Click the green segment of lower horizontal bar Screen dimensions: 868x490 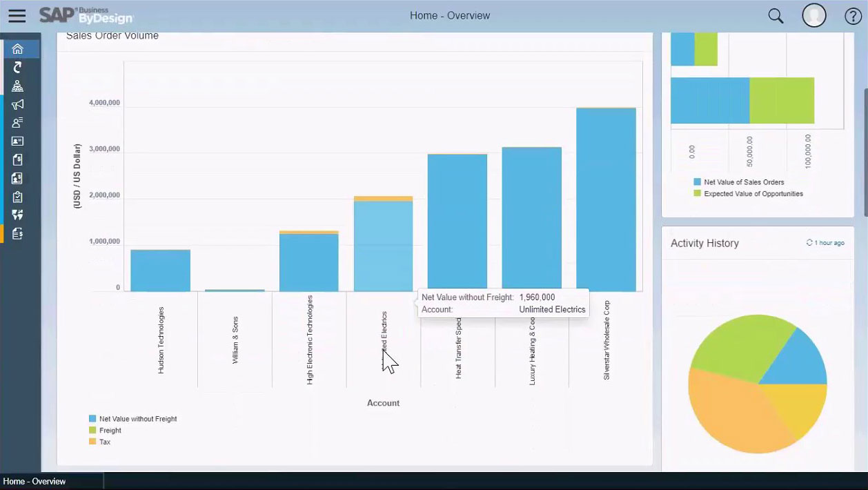782,100
